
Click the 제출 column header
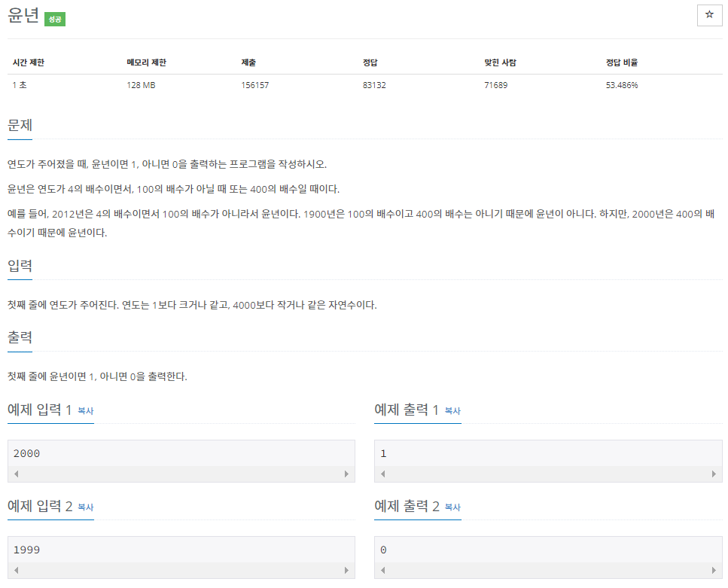(248, 62)
